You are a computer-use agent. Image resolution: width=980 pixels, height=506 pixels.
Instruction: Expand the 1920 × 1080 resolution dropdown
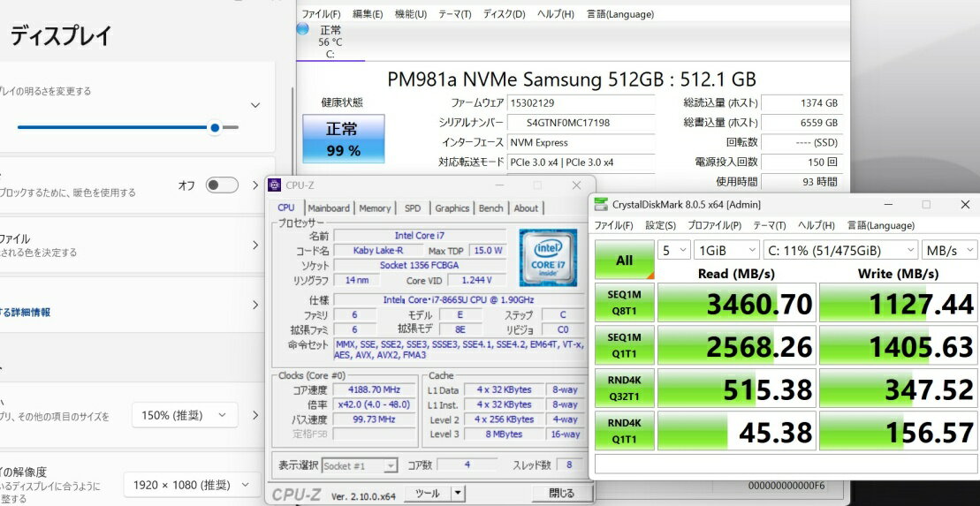[x=192, y=484]
